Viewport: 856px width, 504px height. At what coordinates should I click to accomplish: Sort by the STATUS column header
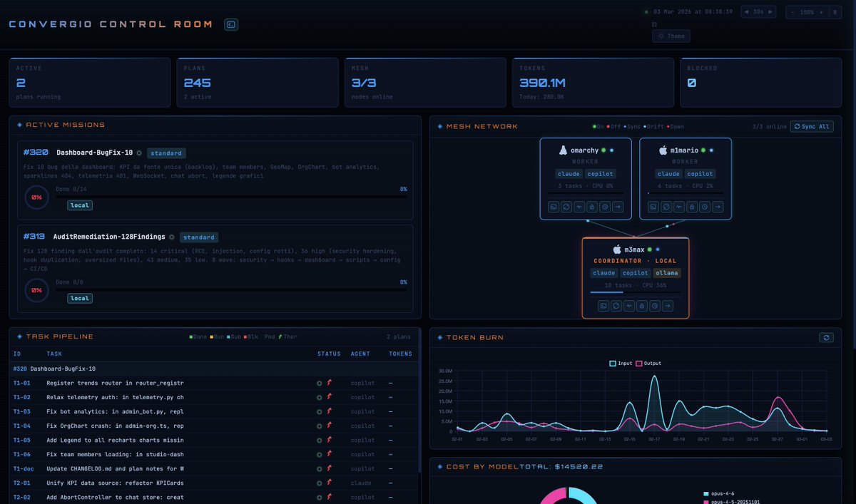coord(329,354)
